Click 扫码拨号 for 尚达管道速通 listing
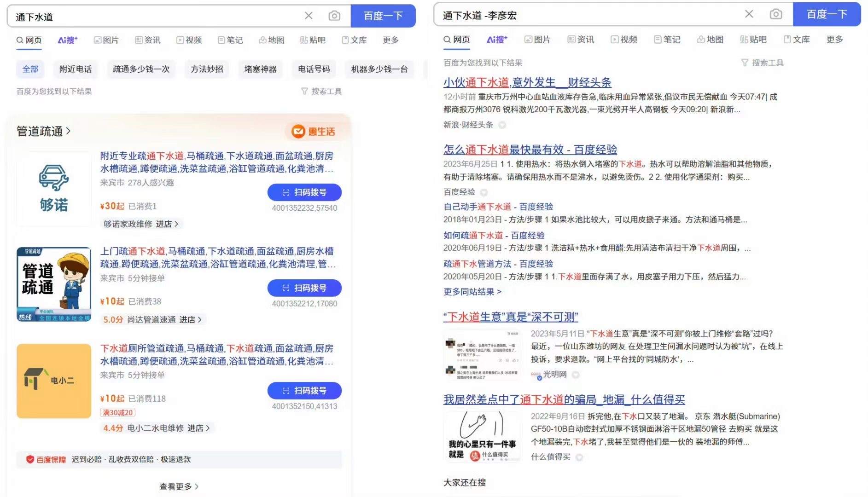 coord(304,288)
